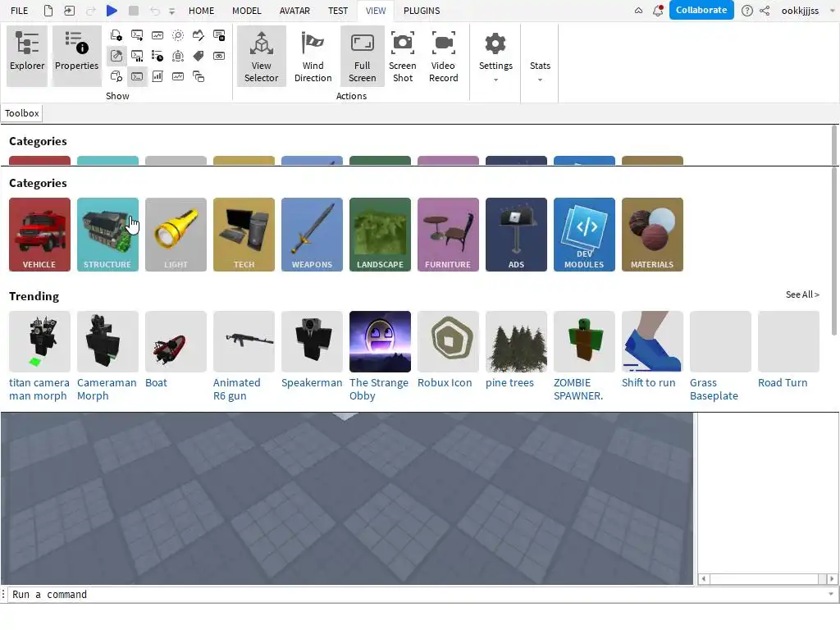Screen dimensions: 840x630
Task: Open the LANDSCAPE category
Action: pyautogui.click(x=380, y=235)
